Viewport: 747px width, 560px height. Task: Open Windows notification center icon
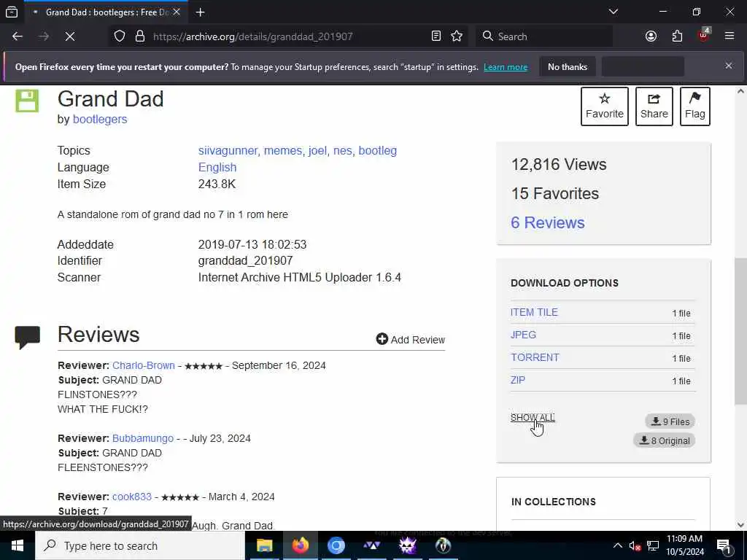pos(723,545)
